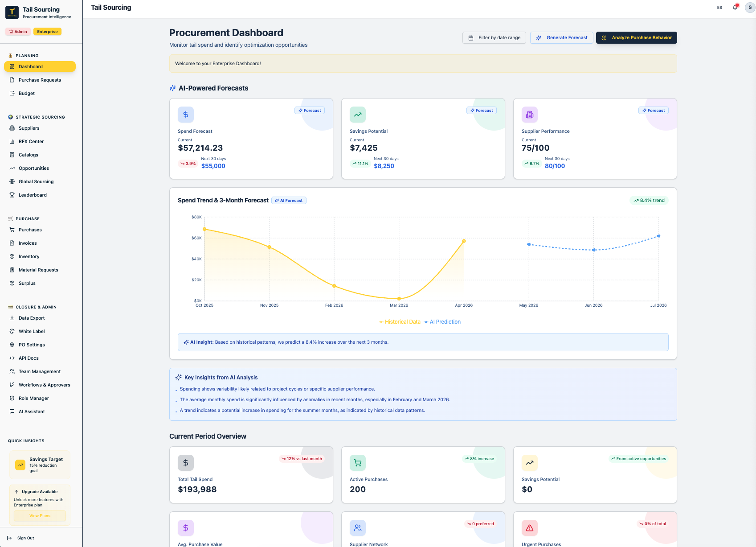Click the Inventory box icon
Viewport: 756px width, 547px height.
[12, 256]
